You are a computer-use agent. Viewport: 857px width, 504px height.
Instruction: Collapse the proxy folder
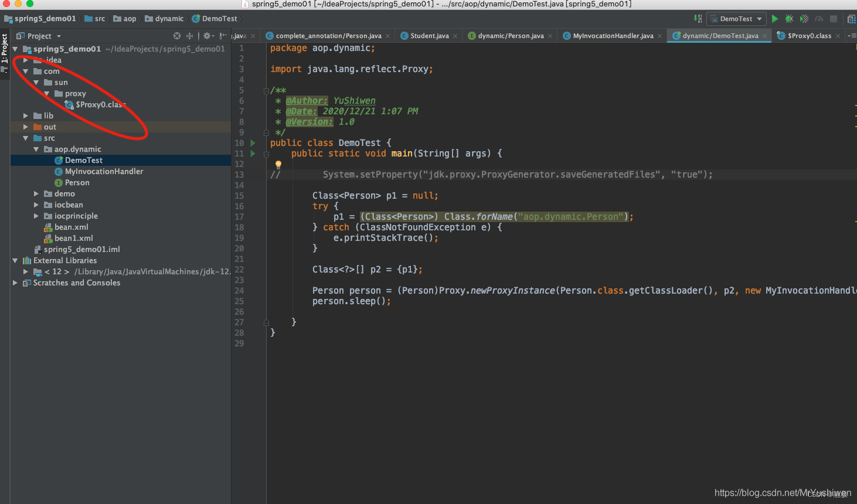tap(47, 94)
